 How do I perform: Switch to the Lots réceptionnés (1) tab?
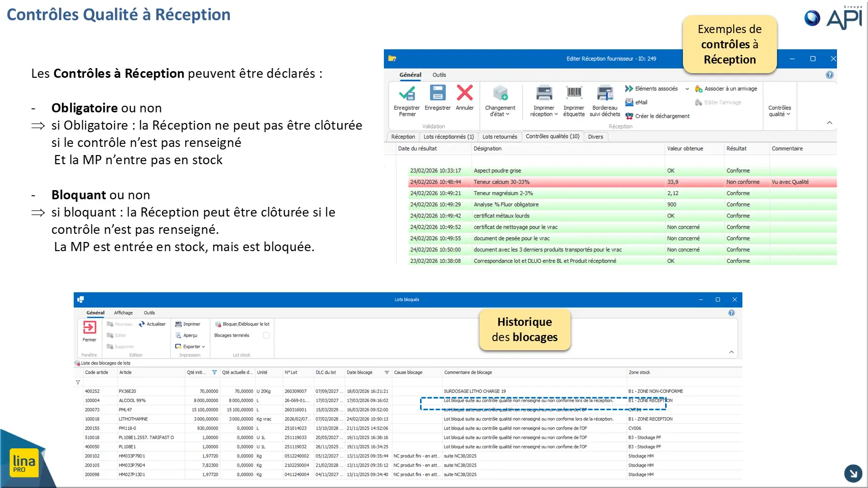(448, 137)
